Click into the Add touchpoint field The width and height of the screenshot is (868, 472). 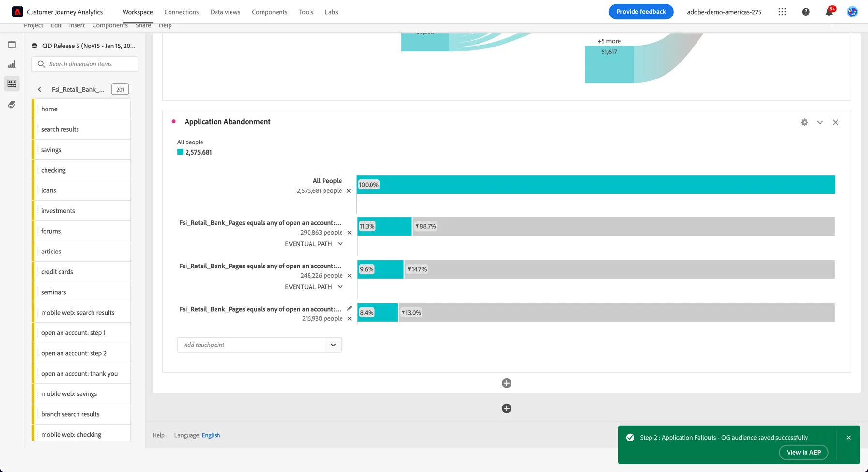tap(251, 345)
